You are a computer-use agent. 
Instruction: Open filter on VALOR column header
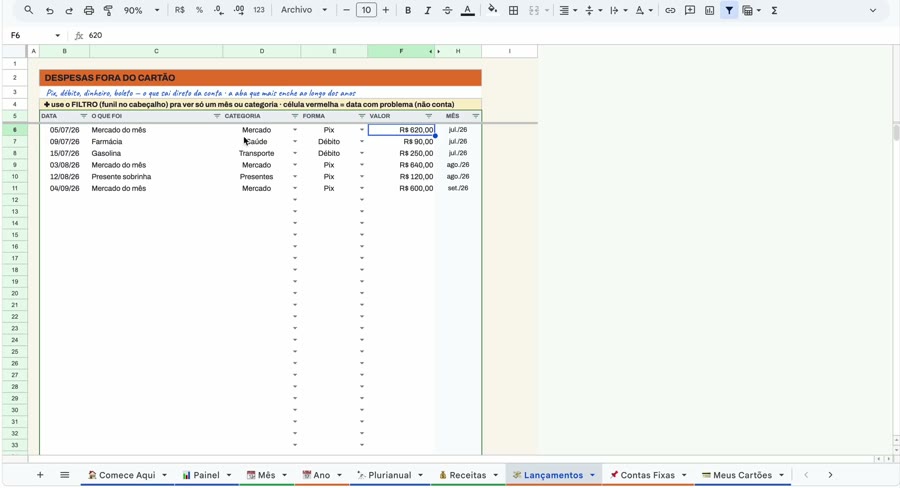coord(428,116)
